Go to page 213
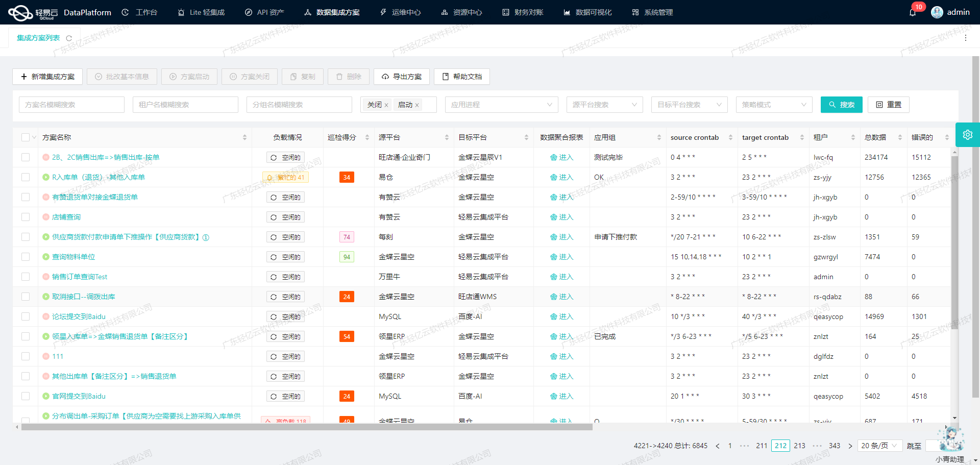 tap(799, 446)
